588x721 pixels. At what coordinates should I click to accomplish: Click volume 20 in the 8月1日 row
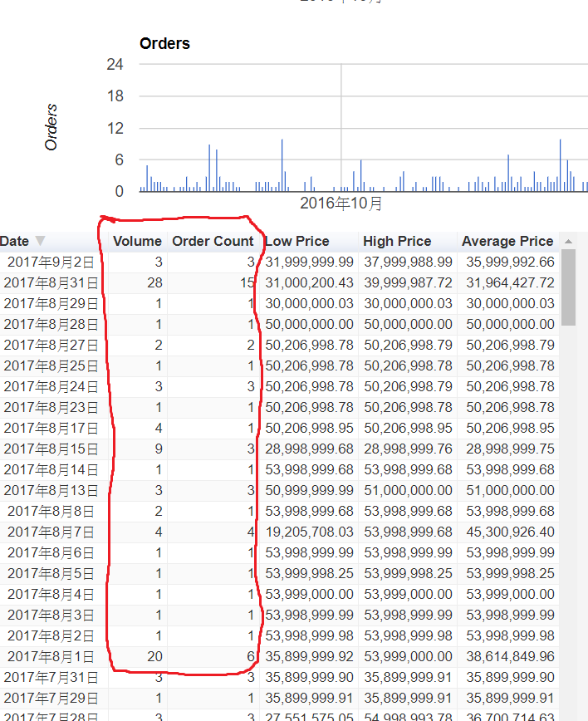(155, 656)
